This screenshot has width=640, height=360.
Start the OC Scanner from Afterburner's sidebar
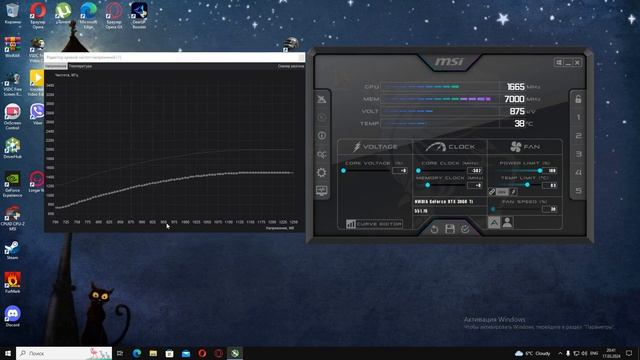[x=322, y=154]
